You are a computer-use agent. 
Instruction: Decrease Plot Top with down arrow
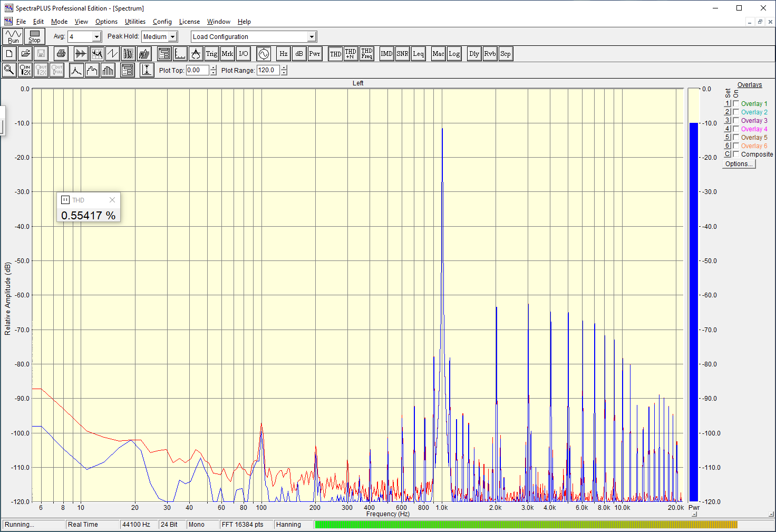coord(213,73)
